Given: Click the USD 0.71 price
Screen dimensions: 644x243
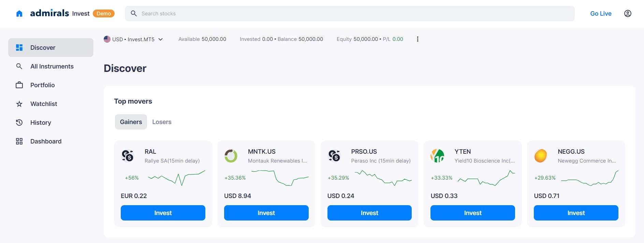Looking at the screenshot, I should [547, 196].
